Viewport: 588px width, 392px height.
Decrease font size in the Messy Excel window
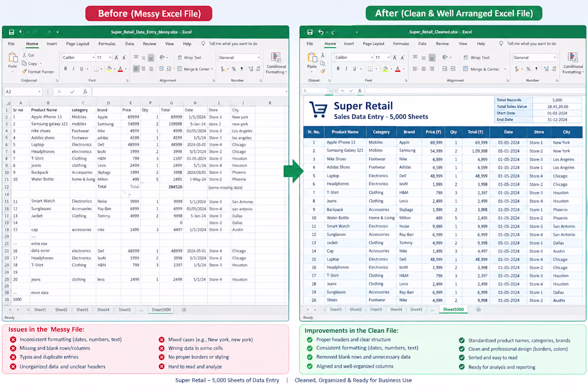(124, 57)
